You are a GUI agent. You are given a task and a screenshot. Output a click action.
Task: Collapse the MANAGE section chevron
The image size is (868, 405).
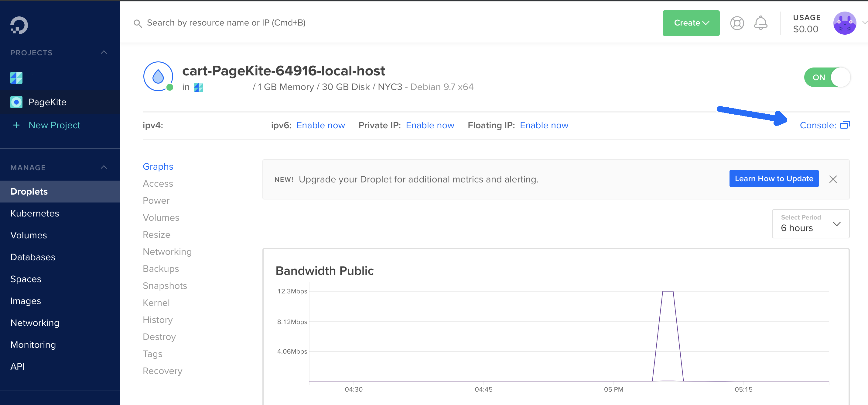104,168
